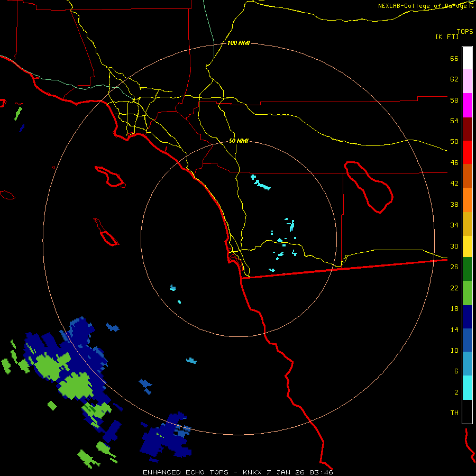Click 'ENHANCED ECHO TOPS' in the footer caption

click(x=185, y=472)
